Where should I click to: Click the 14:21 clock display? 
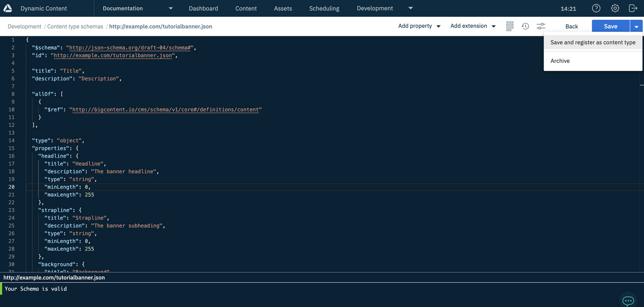[x=568, y=9]
